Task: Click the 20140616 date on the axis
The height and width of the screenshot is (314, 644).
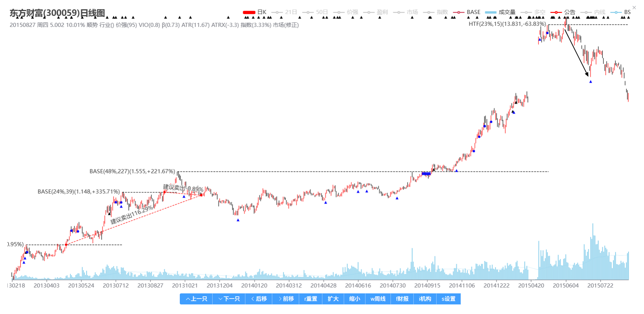Action: click(x=358, y=286)
